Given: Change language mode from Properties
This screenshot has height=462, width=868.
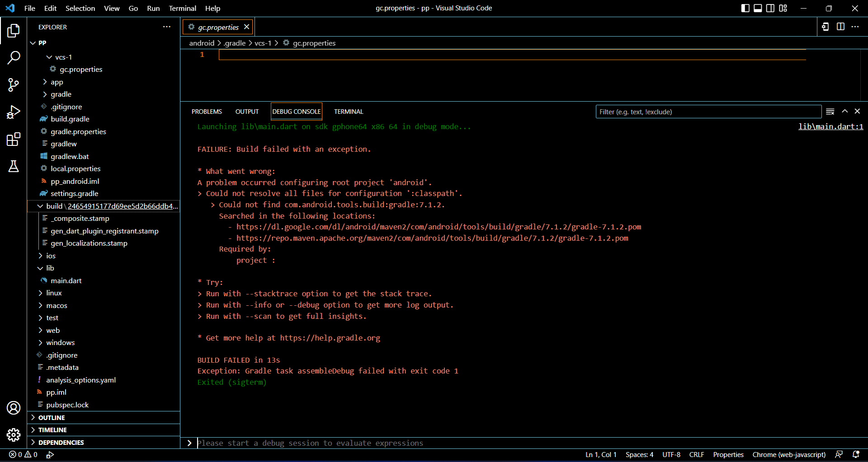Looking at the screenshot, I should (728, 455).
